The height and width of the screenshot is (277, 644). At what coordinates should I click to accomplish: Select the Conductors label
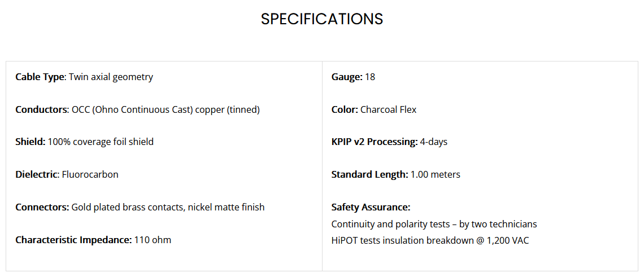point(41,109)
